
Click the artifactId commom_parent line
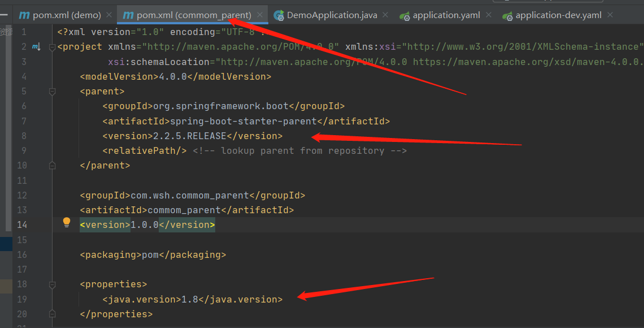coord(187,210)
